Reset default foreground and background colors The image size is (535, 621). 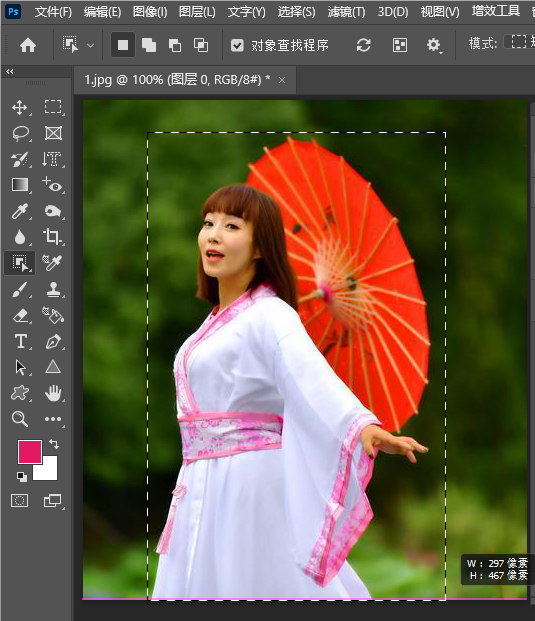(x=22, y=477)
